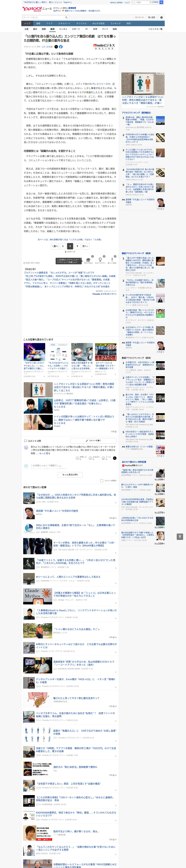This screenshot has width=186, height=868.
Task: Open the 有料 navigation tab
Action: pyautogui.click(x=128, y=24)
